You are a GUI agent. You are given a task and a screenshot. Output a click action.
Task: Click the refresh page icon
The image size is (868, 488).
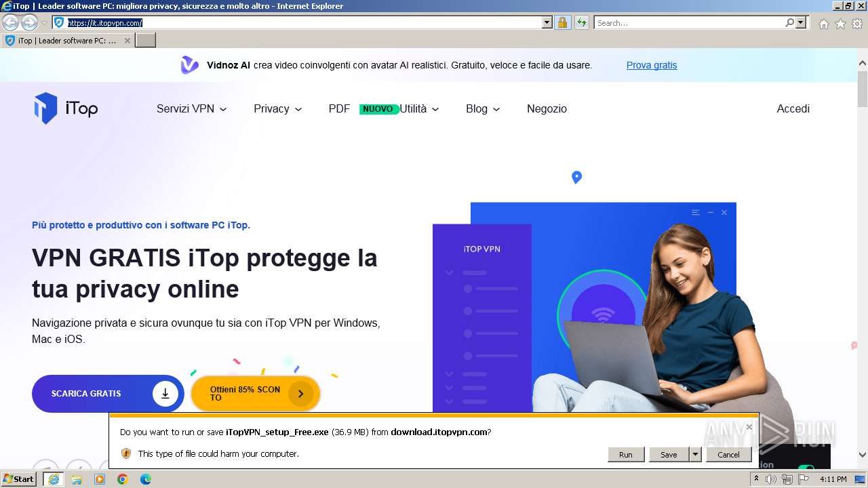click(581, 22)
